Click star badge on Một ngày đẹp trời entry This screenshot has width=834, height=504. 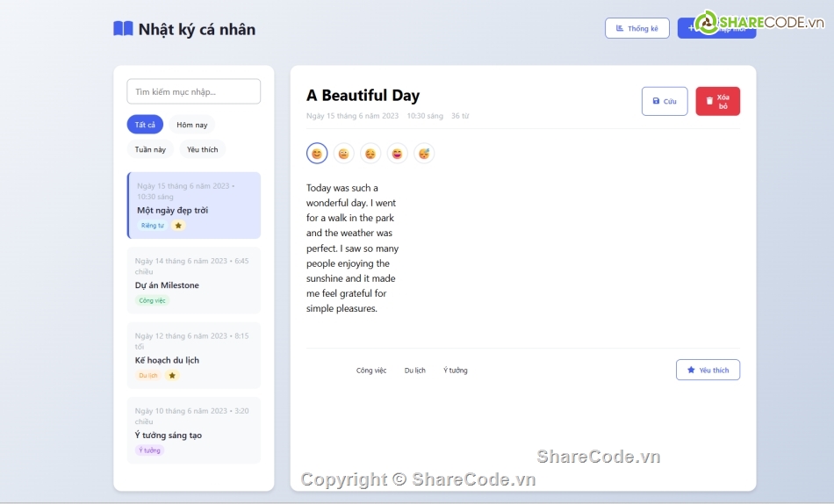178,226
